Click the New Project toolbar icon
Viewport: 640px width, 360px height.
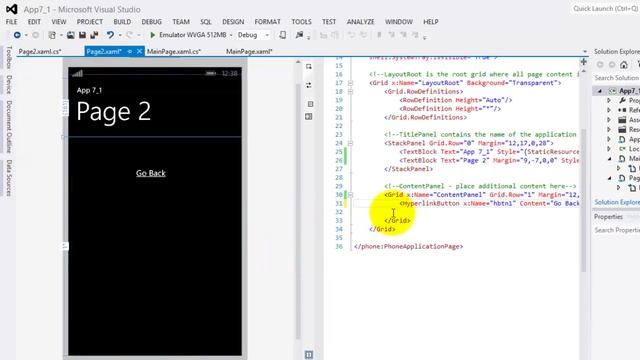(52, 35)
